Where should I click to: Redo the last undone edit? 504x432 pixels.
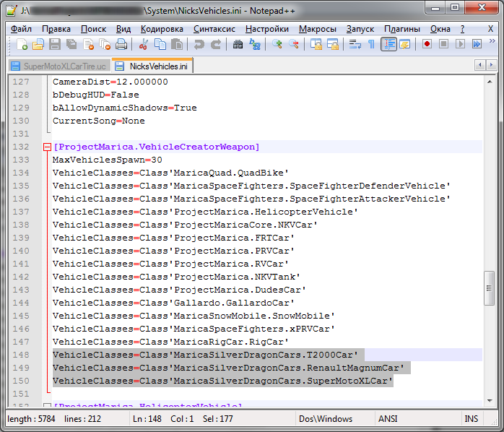[x=216, y=44]
